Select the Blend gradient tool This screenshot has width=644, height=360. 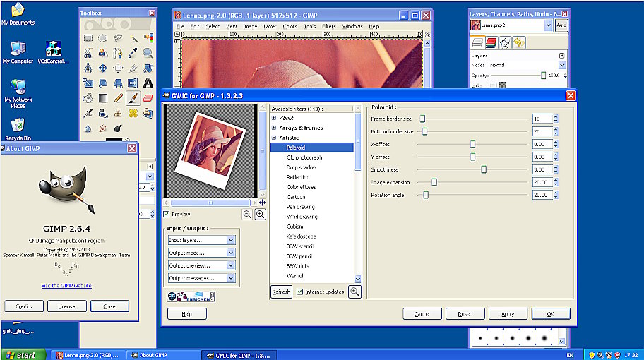(102, 98)
